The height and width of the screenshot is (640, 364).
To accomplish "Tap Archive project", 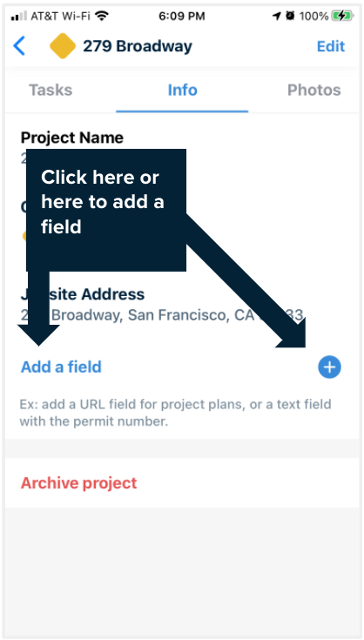I will (78, 483).
